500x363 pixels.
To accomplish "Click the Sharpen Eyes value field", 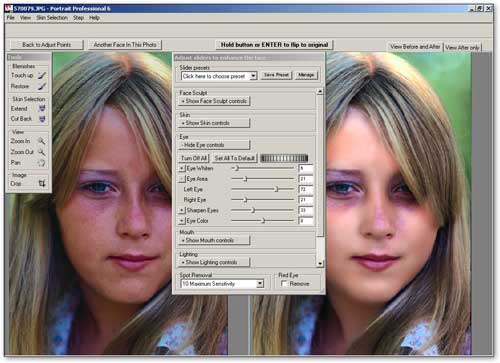I will point(306,210).
